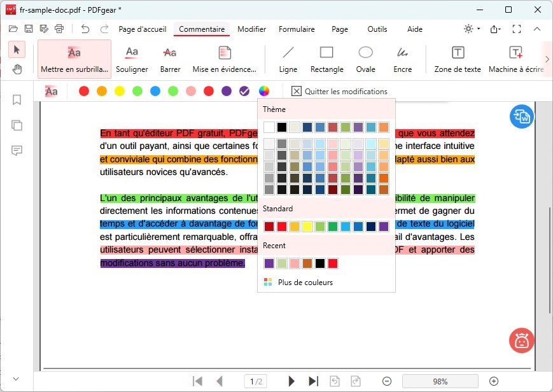Quit edits via Quitter les modifications checkbox
553x392 pixels.
click(296, 92)
